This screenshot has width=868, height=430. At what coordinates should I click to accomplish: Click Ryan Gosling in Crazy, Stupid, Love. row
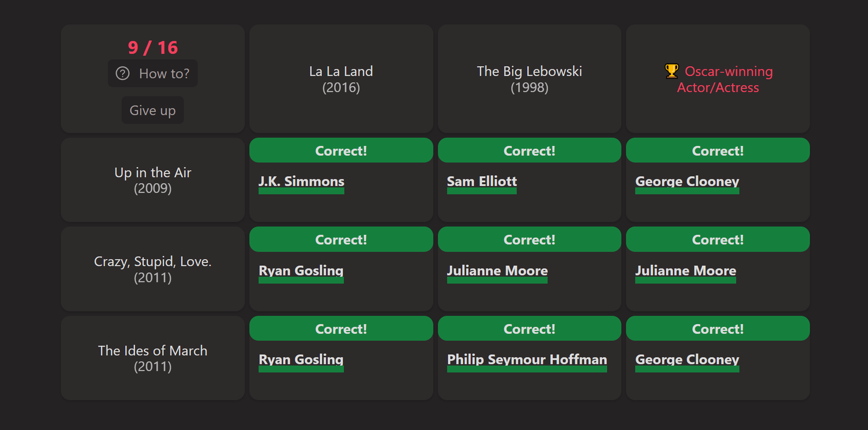coord(301,271)
